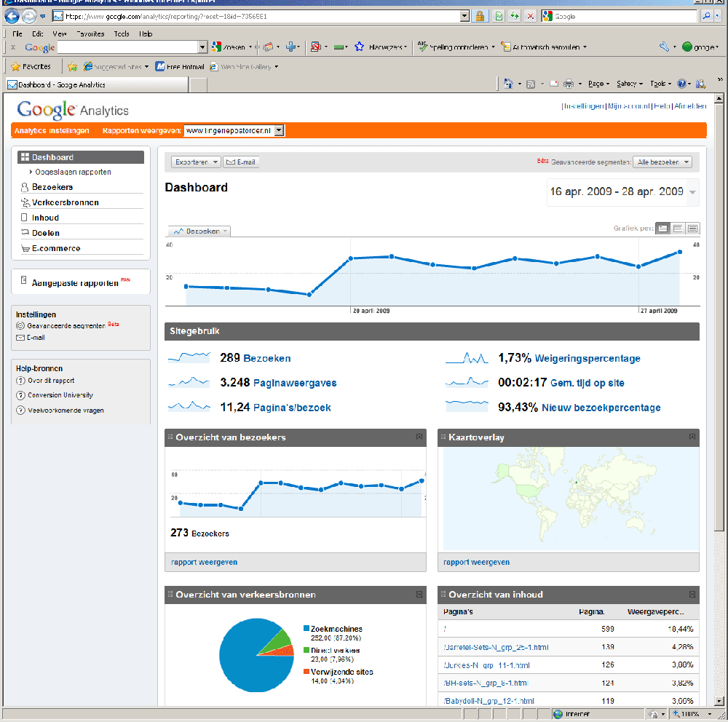Click the Favorites star button
The image size is (728, 722).
[x=31, y=67]
